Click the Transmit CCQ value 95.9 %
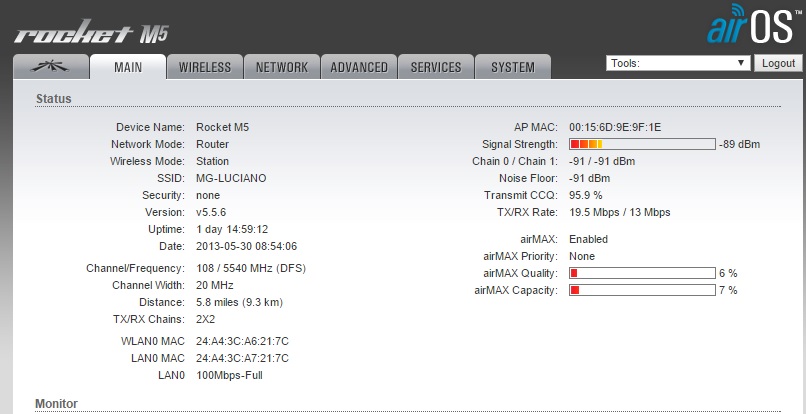This screenshot has height=414, width=806. [585, 195]
